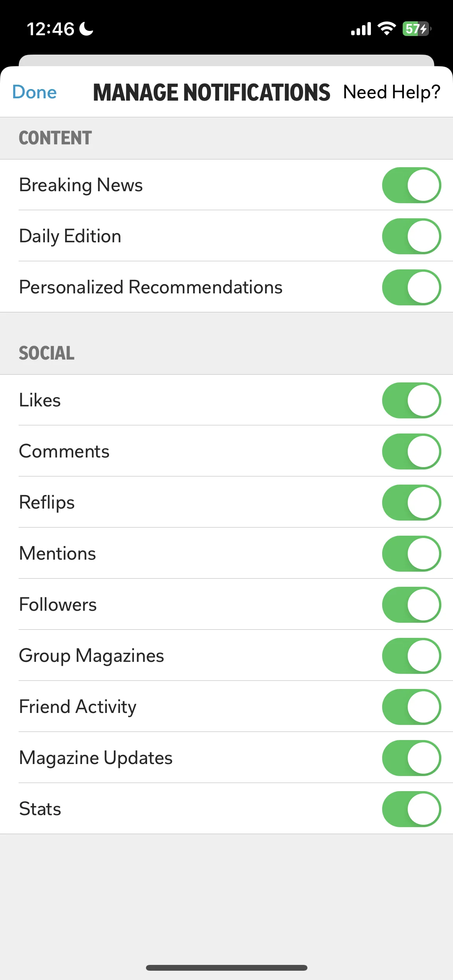Open the Need Help? link
This screenshot has width=453, height=980.
392,92
